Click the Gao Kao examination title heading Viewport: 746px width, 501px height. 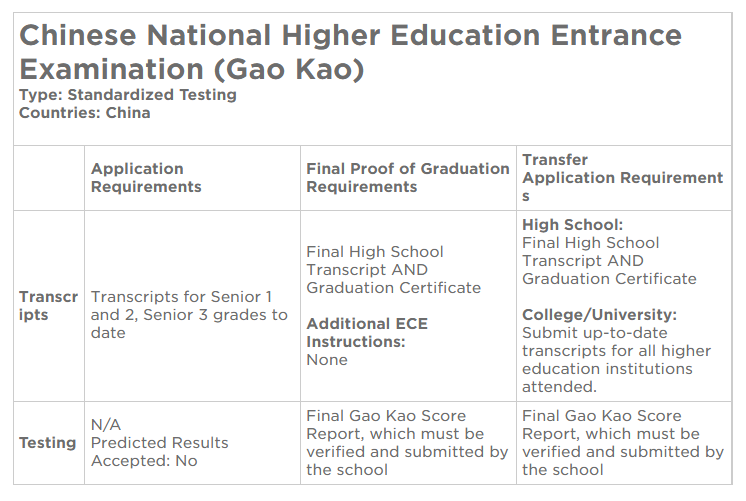[x=351, y=52]
